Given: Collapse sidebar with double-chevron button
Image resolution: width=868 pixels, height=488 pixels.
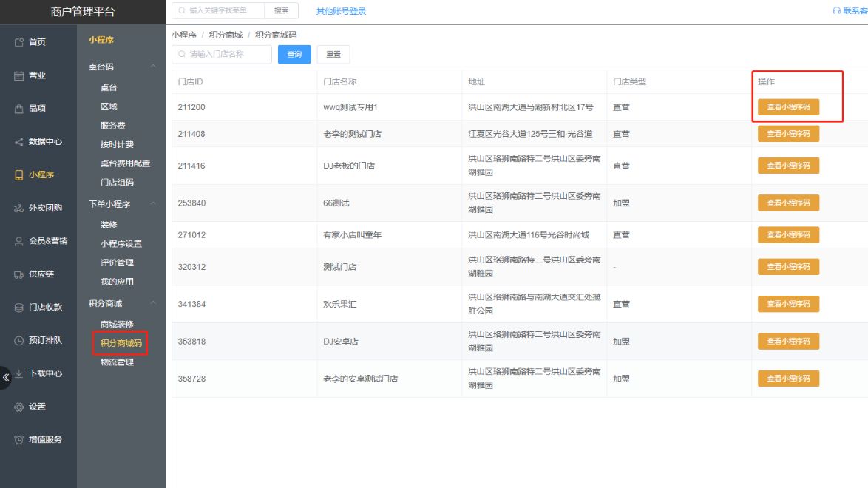Looking at the screenshot, I should point(5,378).
